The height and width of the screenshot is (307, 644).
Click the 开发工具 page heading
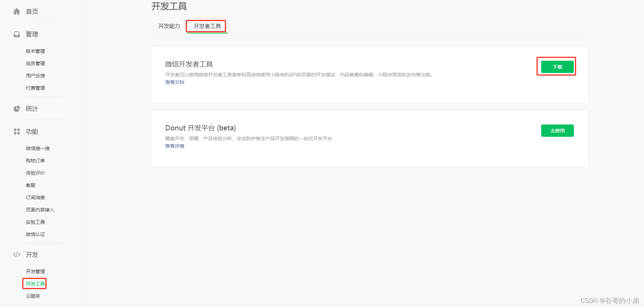point(169,6)
